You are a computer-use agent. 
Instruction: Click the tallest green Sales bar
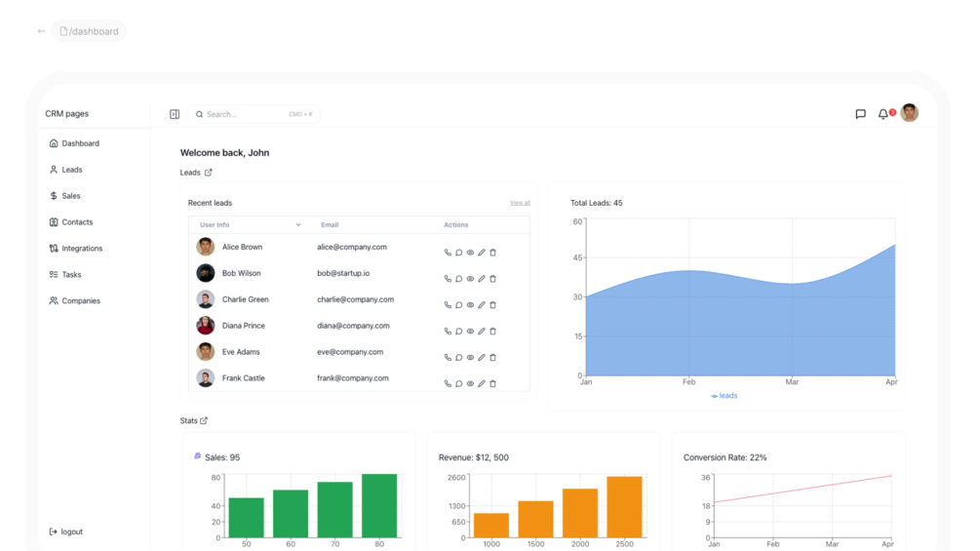pyautogui.click(x=379, y=505)
